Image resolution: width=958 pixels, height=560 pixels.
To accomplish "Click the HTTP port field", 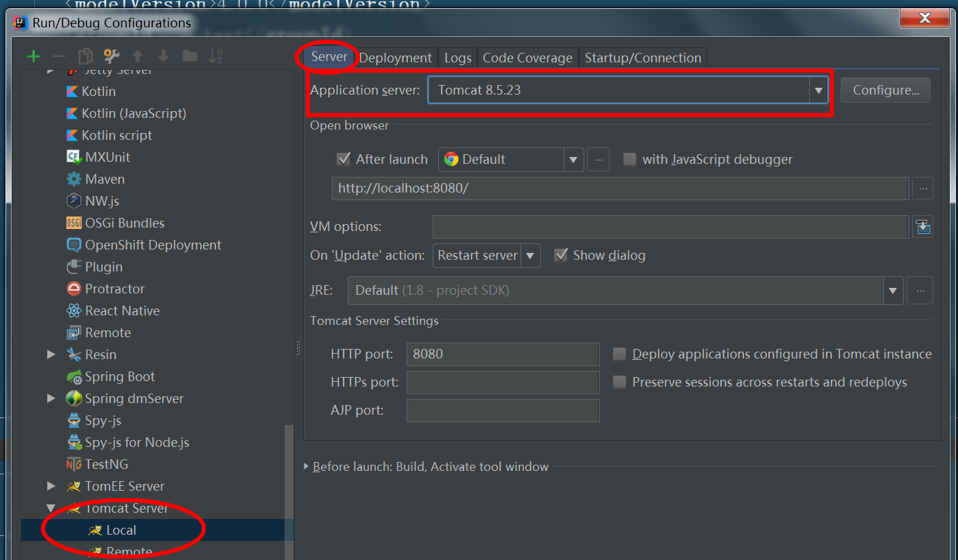I will coord(503,354).
